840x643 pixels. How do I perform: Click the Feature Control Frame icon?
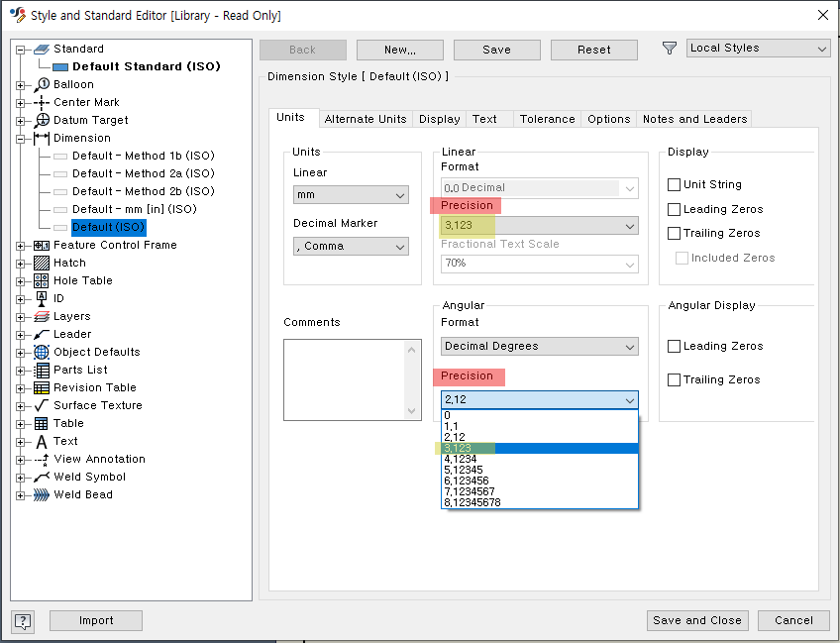pos(42,246)
